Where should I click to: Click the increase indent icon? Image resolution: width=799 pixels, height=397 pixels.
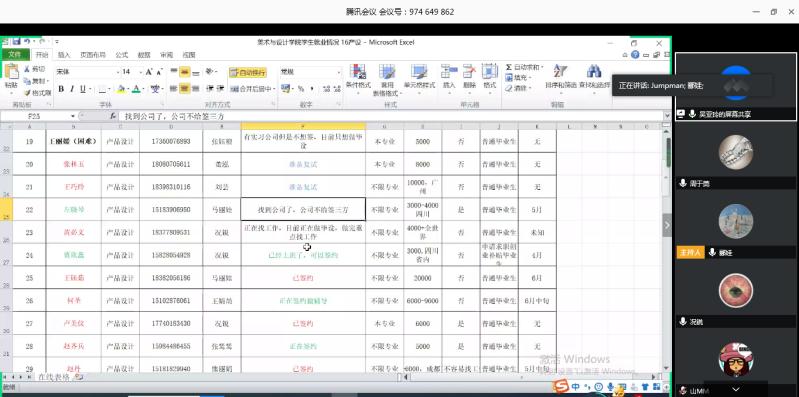pos(221,89)
